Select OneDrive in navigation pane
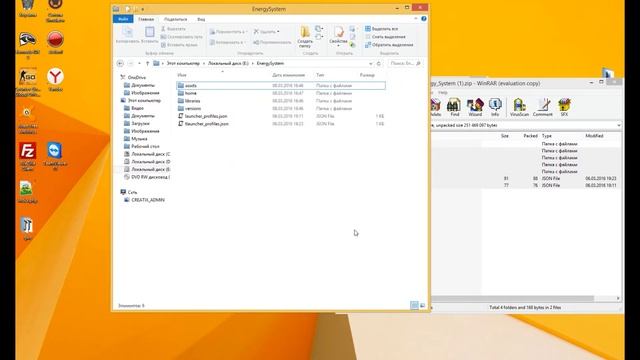 coord(137,78)
